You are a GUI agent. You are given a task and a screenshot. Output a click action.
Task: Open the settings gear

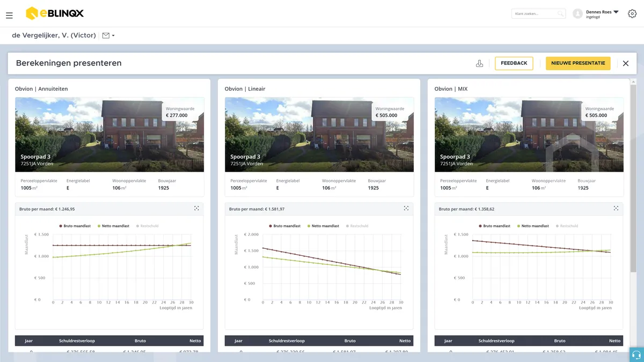[x=632, y=14]
